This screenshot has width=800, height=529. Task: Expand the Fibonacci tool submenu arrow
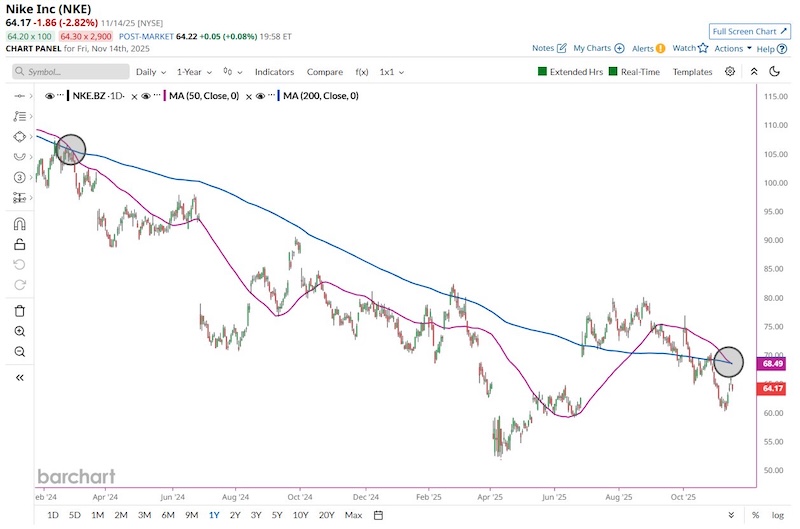click(31, 116)
